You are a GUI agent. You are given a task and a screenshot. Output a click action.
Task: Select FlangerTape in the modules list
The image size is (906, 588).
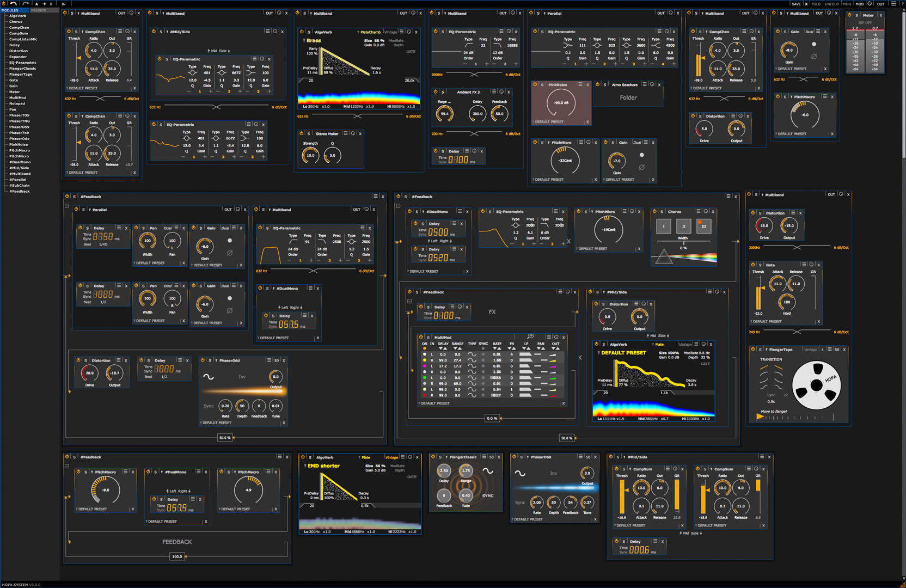pyautogui.click(x=21, y=75)
